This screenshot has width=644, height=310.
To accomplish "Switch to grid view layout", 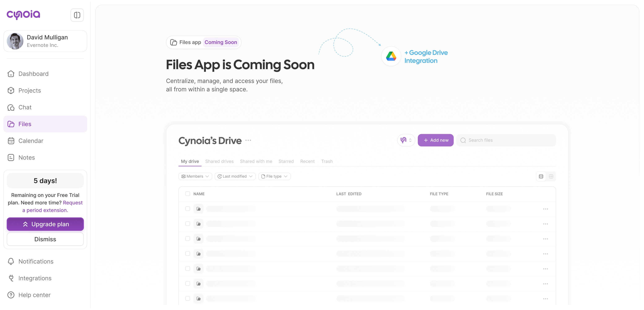I will 551,176.
